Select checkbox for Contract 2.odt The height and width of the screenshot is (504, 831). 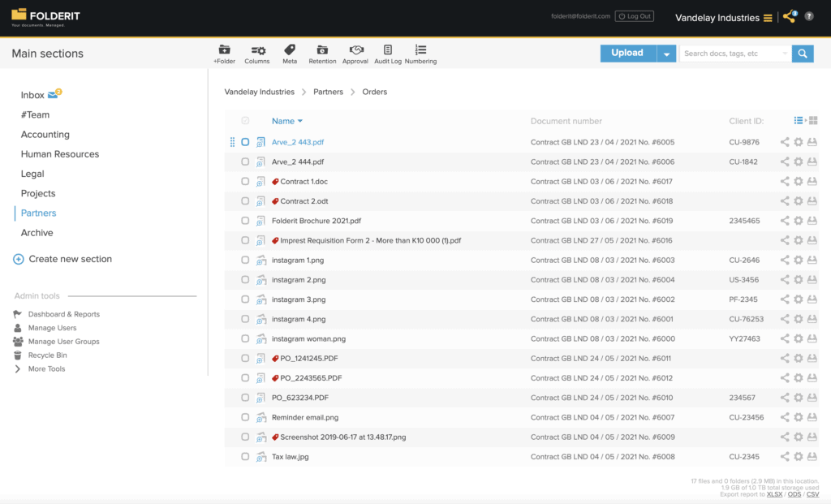[x=245, y=200]
